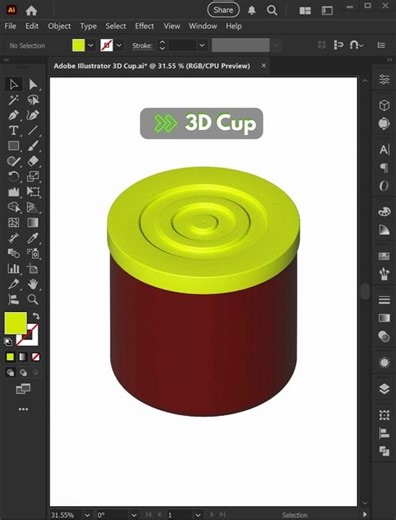Pick the Rectangle tool
The width and height of the screenshot is (396, 520).
tap(13, 146)
